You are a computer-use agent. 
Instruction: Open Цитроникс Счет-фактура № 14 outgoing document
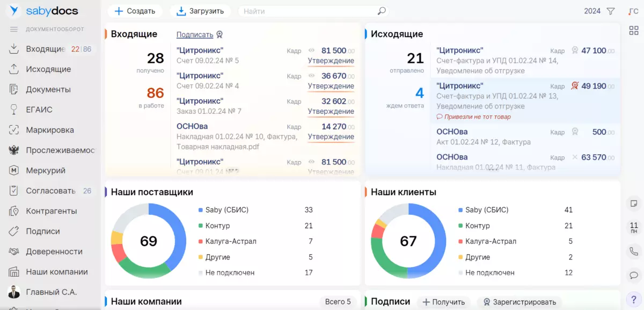tap(526, 60)
